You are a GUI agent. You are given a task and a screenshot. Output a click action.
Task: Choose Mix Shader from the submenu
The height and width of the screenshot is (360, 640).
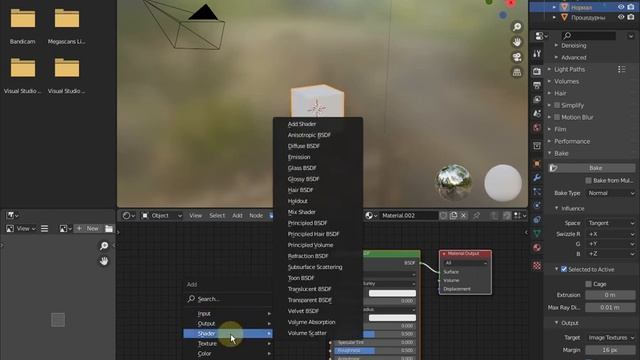click(302, 212)
